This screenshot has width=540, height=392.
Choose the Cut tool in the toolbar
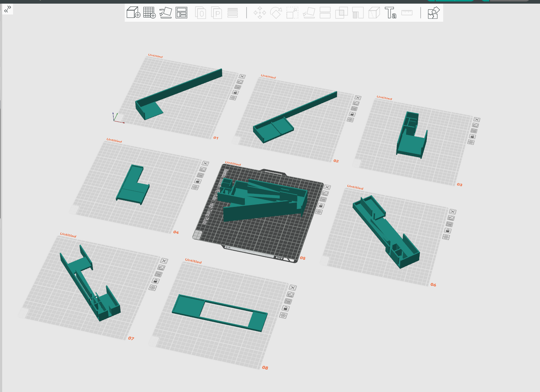(325, 13)
